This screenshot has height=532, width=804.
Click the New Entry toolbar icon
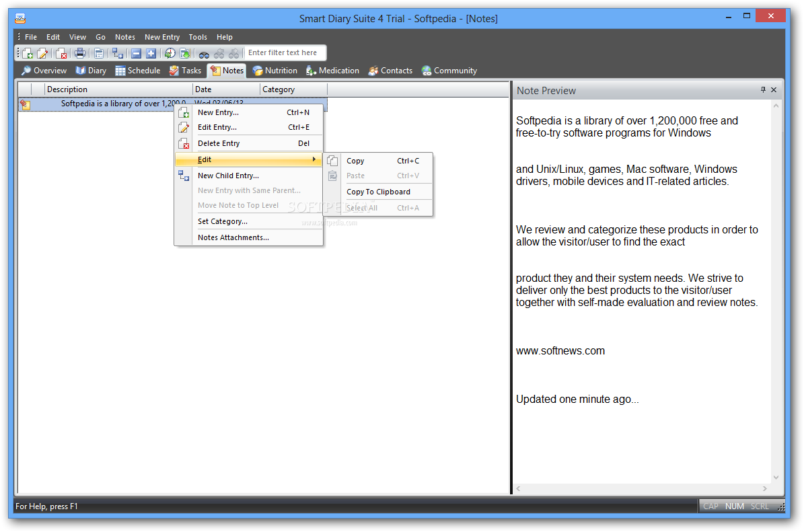(28, 53)
